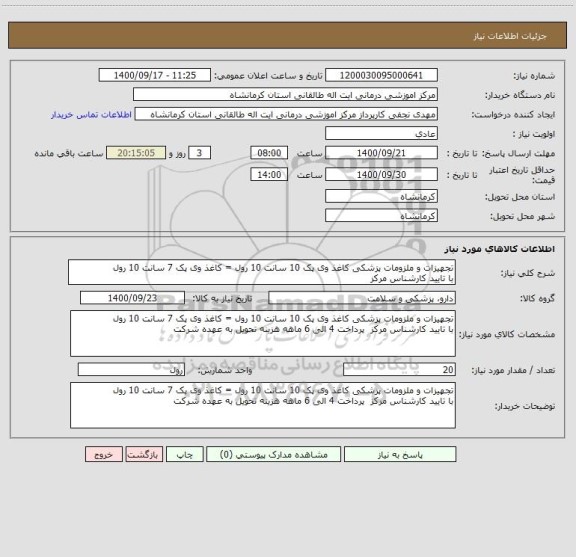Click request creator name field
The image size is (576, 557).
tap(286, 114)
